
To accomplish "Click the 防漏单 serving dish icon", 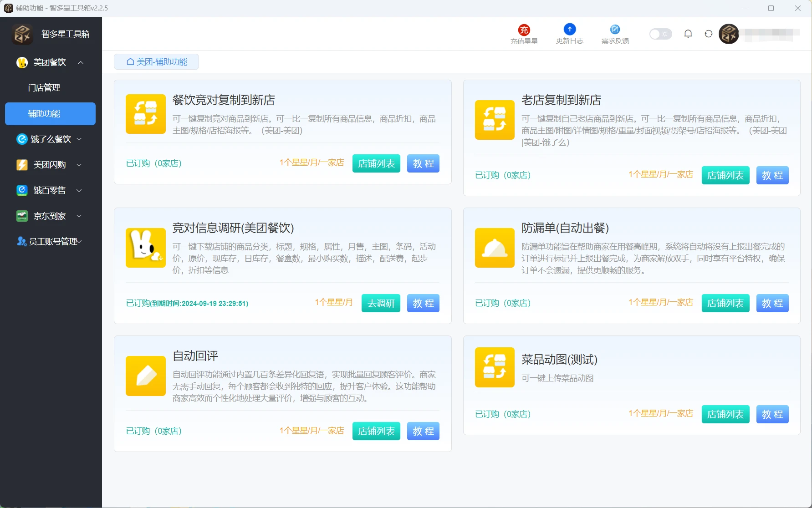I will click(x=495, y=248).
